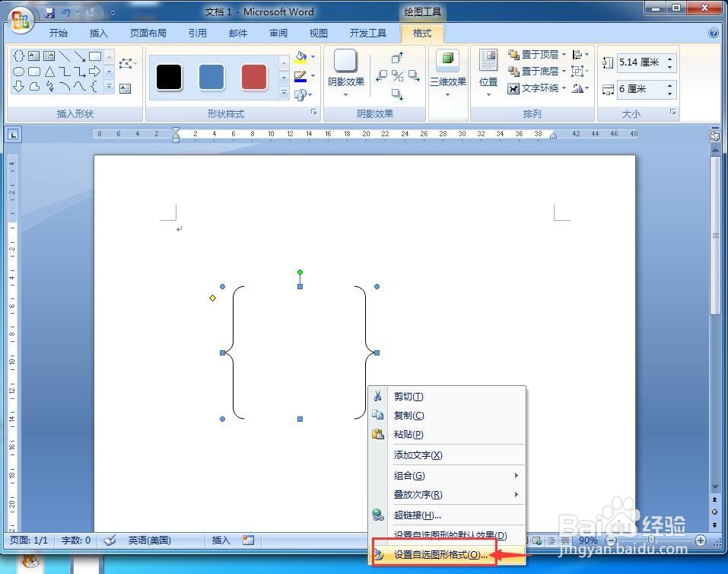The width and height of the screenshot is (728, 574).
Task: Expand the insert shapes gallery more arrow
Action: [109, 87]
